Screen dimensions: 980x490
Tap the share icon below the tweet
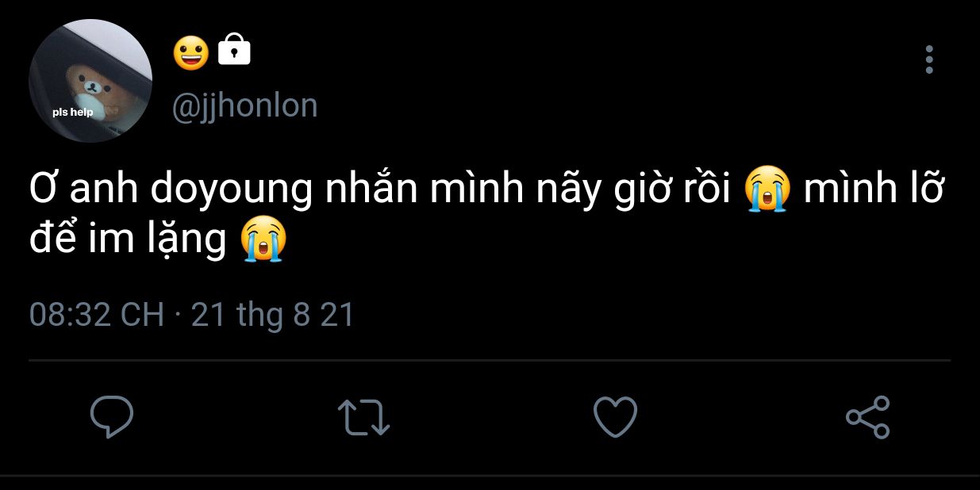pyautogui.click(x=868, y=417)
